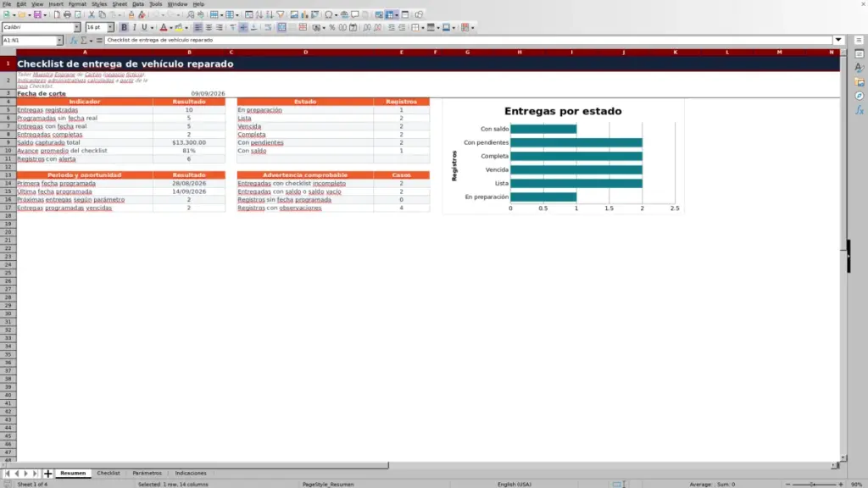Viewport: 868px width, 488px height.
Task: Toggle Bold formatting
Action: point(124,28)
